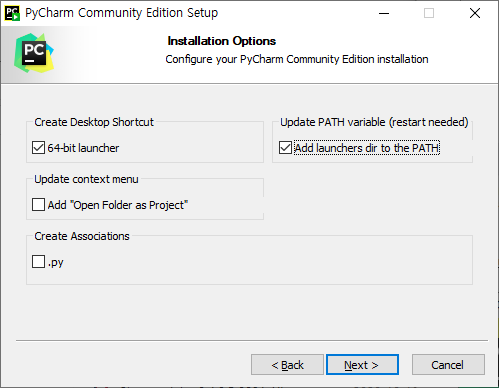Click the Update PATH variable group label
This screenshot has height=388, width=499.
pyautogui.click(x=374, y=122)
